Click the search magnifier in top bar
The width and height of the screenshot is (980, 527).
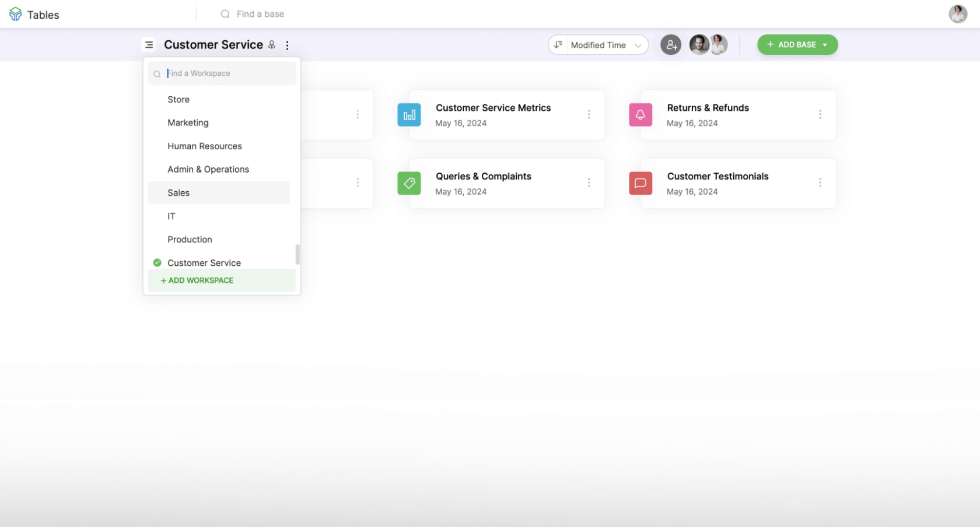[x=225, y=14]
